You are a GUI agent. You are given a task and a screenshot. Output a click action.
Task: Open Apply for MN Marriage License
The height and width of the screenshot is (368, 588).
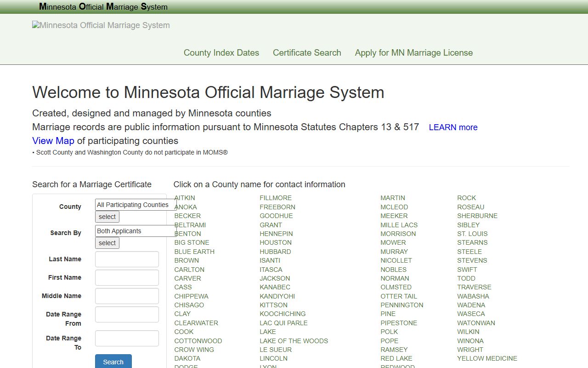[414, 53]
